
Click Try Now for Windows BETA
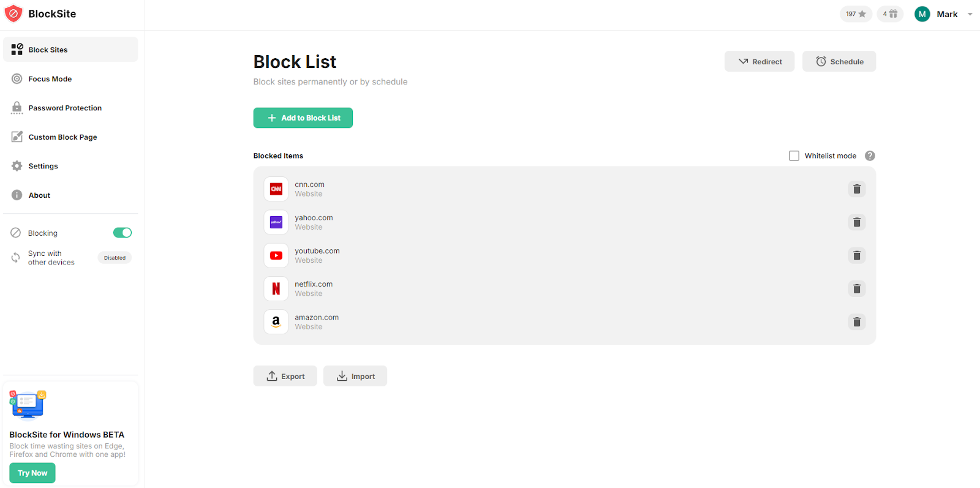click(x=32, y=473)
